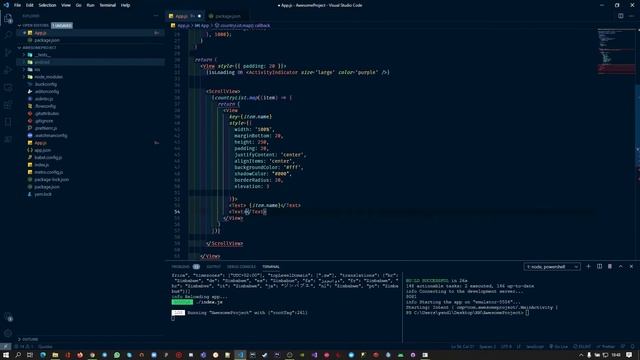640x360 pixels.
Task: Click Go Live in status bar
Action: point(559,347)
